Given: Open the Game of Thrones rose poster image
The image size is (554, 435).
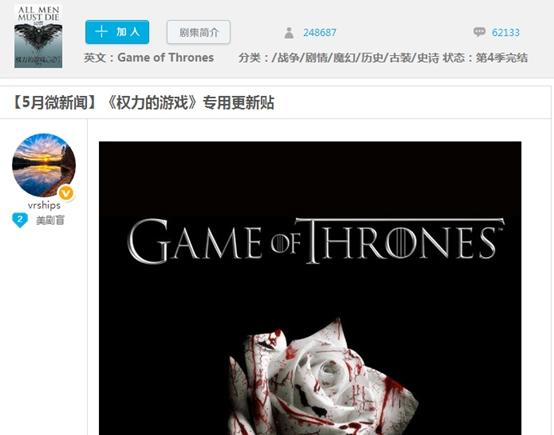Looking at the screenshot, I should point(310,288).
